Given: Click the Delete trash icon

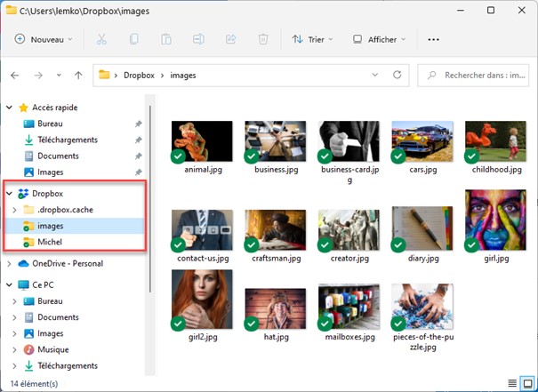Looking at the screenshot, I should click(x=263, y=39).
